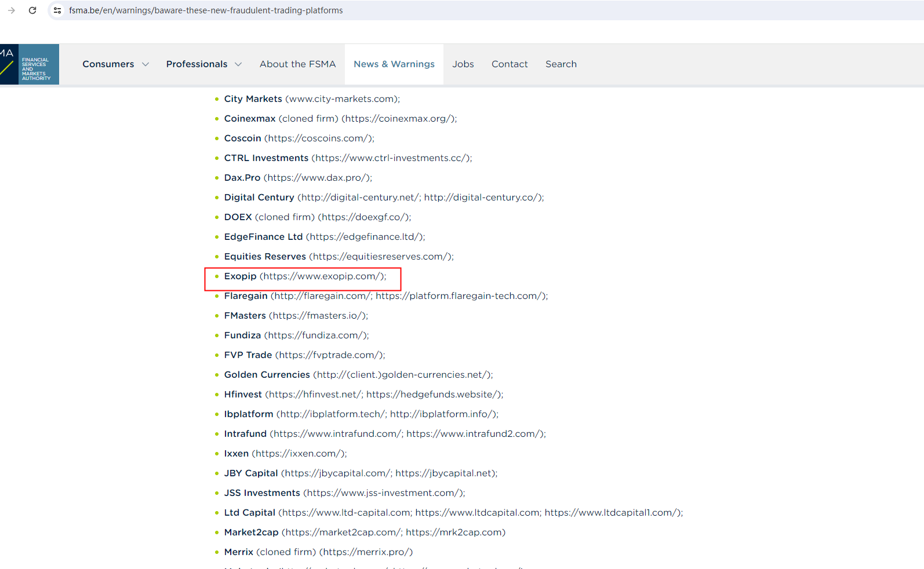Go to About the FSMA
The height and width of the screenshot is (569, 924).
point(297,64)
